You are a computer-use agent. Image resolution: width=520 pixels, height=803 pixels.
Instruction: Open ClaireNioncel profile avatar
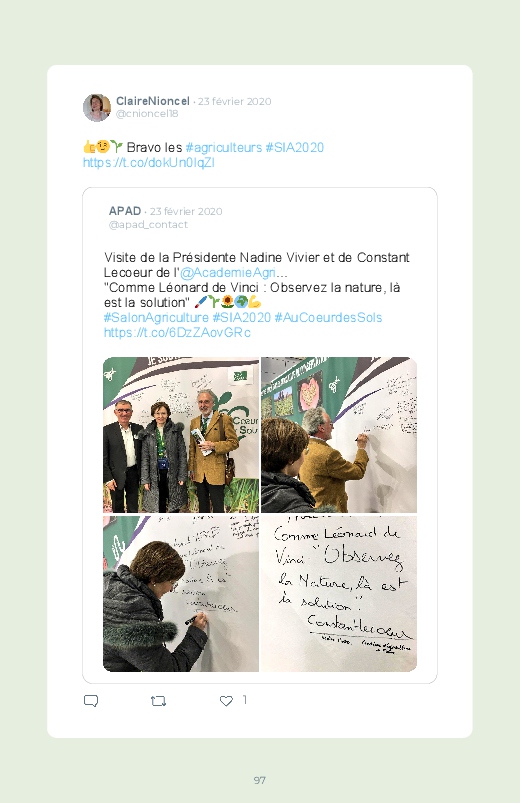coord(97,108)
